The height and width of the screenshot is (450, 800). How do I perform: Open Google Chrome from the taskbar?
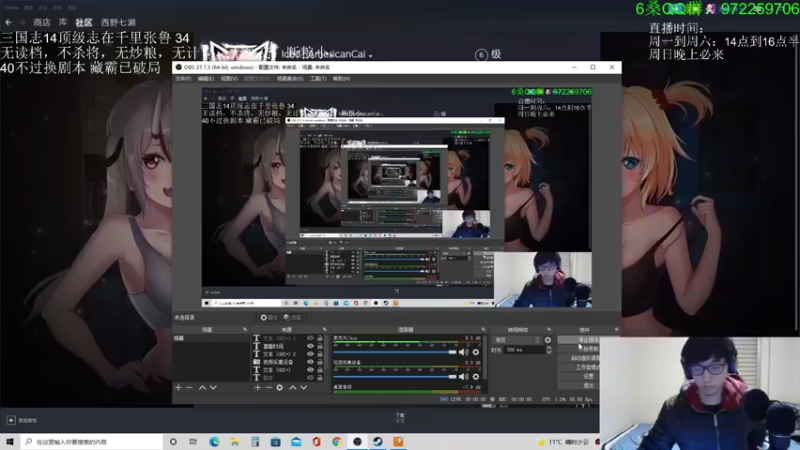coord(337,442)
